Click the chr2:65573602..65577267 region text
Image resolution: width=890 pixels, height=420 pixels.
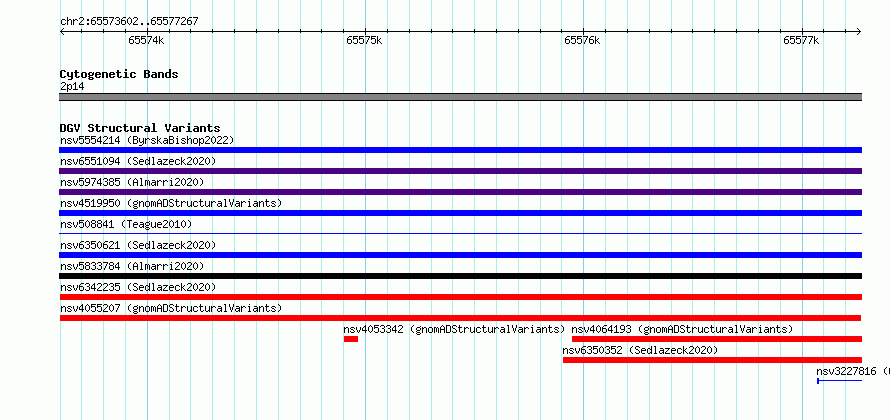(x=129, y=22)
